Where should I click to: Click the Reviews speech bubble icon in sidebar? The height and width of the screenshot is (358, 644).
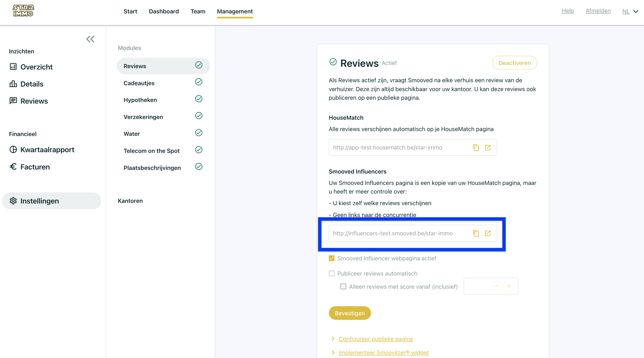point(13,101)
